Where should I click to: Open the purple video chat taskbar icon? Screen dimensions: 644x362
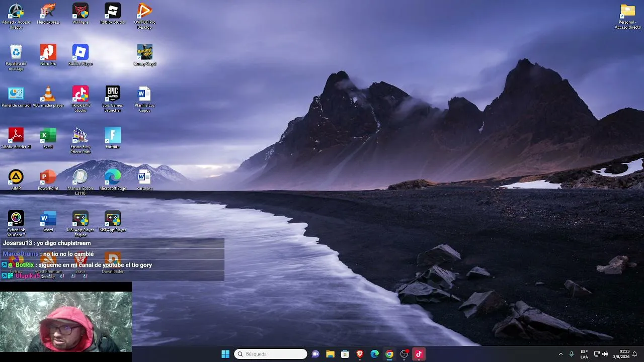tap(315, 354)
